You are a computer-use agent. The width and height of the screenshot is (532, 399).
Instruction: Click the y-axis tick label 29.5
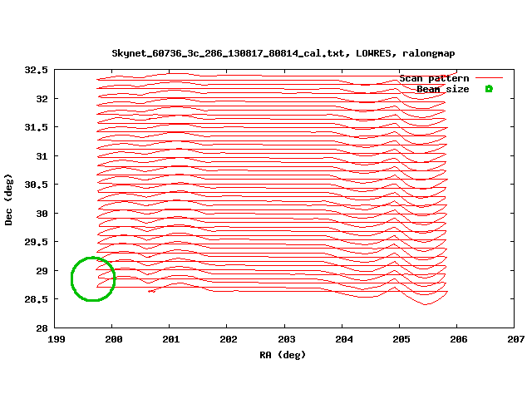pyautogui.click(x=35, y=242)
